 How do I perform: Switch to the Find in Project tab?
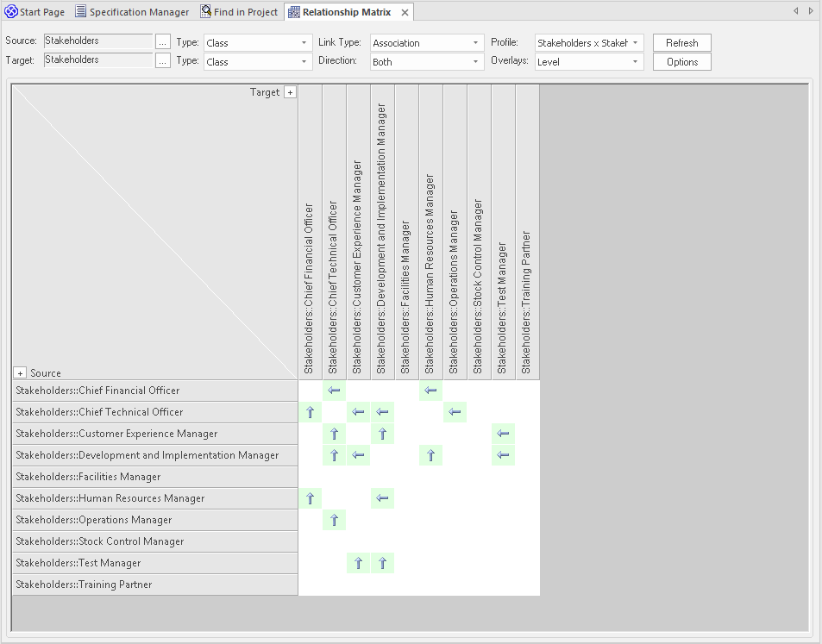pos(239,12)
